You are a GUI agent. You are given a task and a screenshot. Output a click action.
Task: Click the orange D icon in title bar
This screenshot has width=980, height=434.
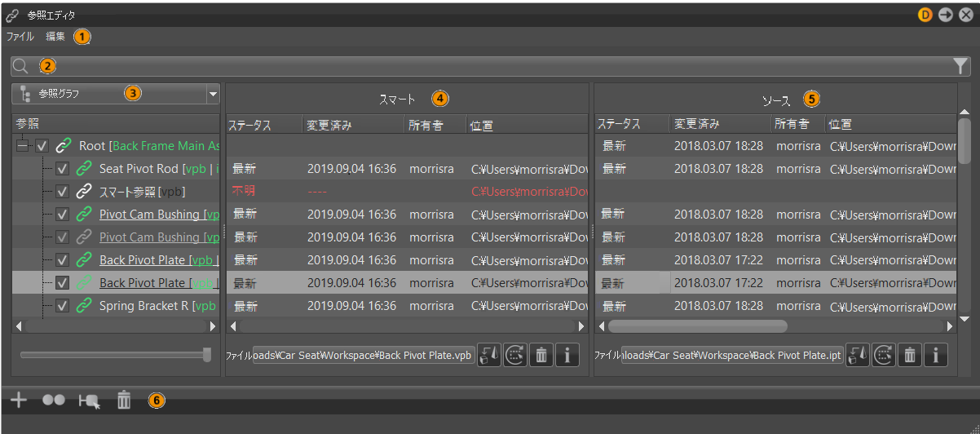click(925, 15)
